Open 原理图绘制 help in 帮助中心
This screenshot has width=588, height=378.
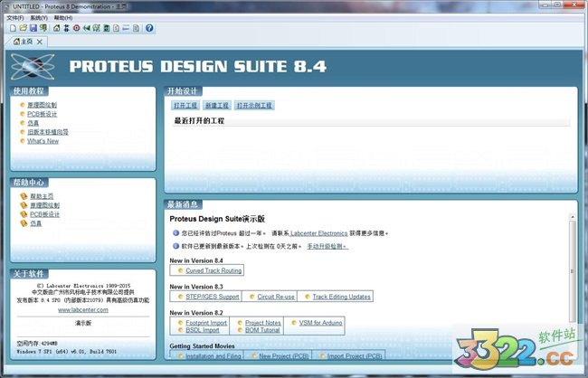(x=44, y=205)
